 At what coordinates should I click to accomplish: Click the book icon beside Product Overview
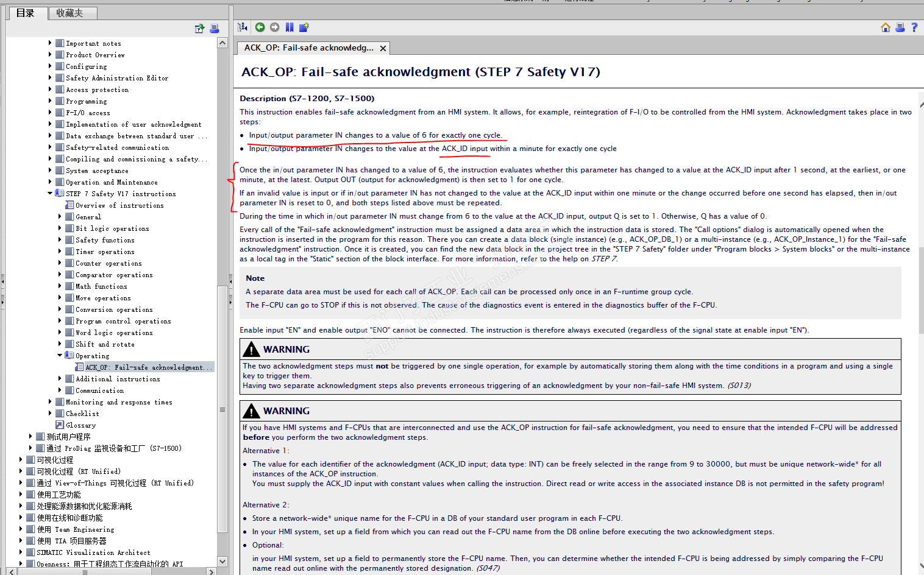tap(60, 55)
